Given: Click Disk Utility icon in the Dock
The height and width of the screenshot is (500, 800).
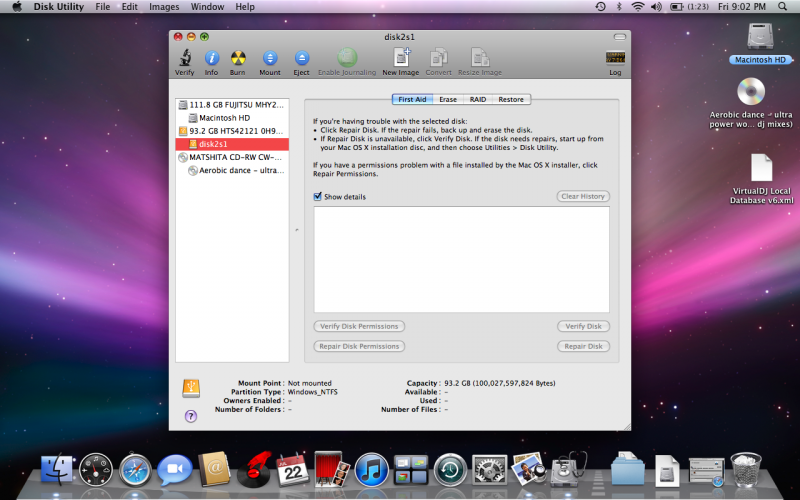Looking at the screenshot, I should 568,469.
